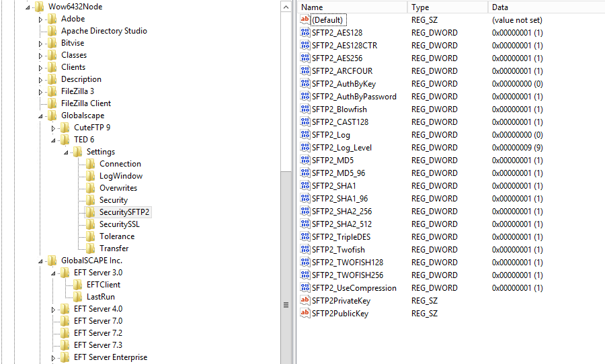Click the Connection key folder icon
605x364 pixels.
pos(90,164)
